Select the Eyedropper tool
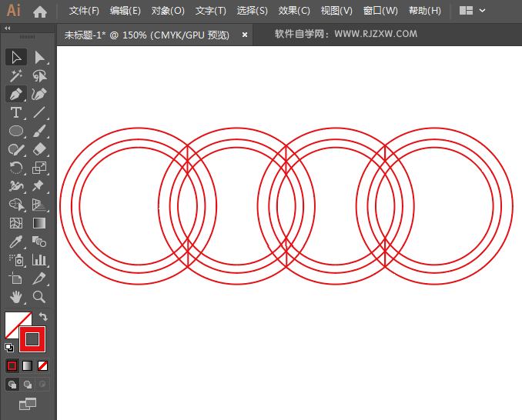 coord(16,242)
